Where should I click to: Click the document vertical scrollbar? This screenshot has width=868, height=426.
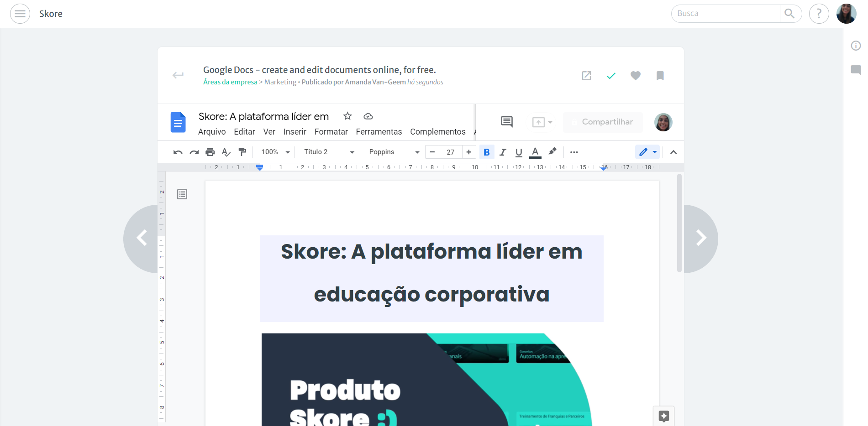click(x=679, y=223)
